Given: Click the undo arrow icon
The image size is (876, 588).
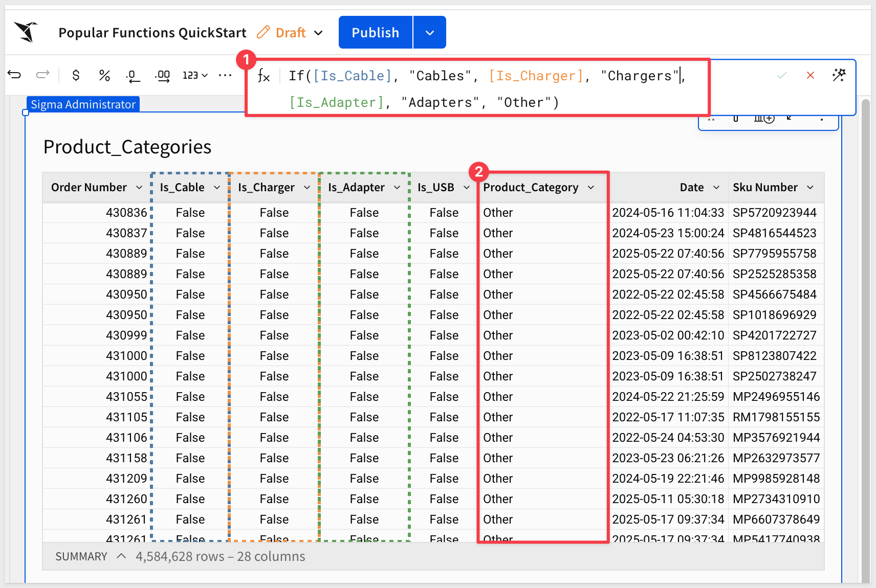Looking at the screenshot, I should 14,75.
